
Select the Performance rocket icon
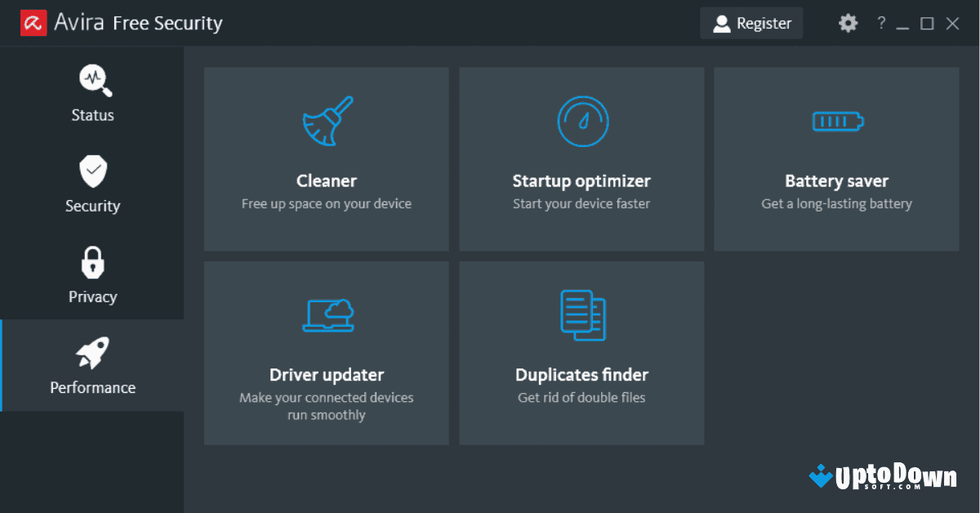tap(92, 353)
